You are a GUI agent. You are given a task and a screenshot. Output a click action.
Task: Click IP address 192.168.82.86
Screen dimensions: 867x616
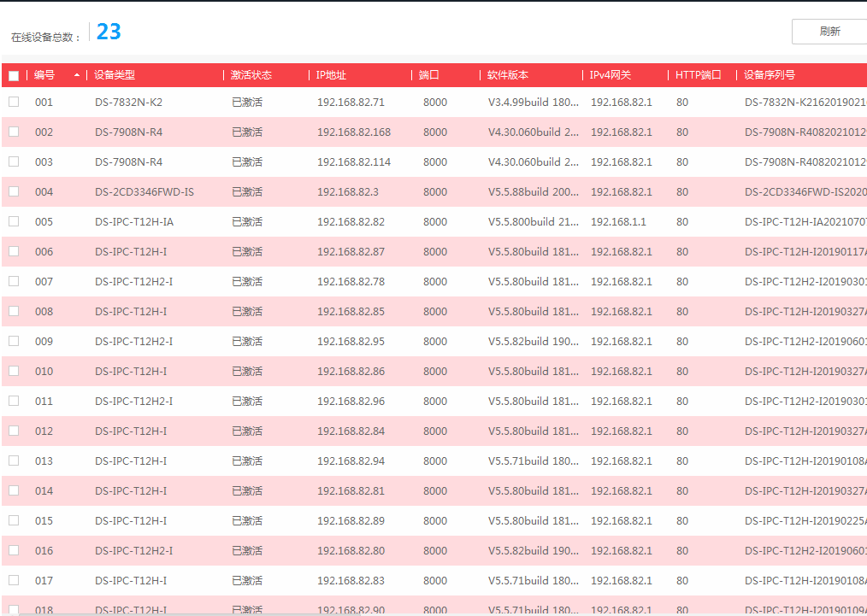click(x=351, y=371)
